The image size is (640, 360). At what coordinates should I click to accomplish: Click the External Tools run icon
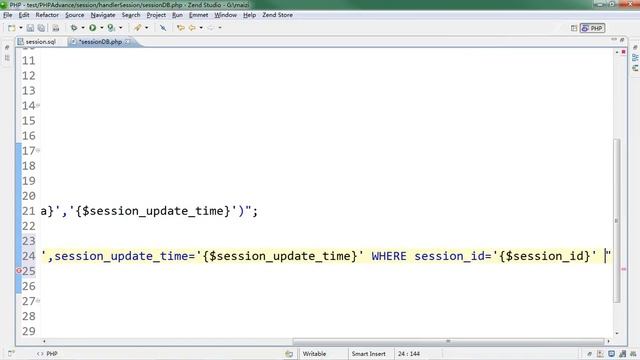[x=111, y=28]
